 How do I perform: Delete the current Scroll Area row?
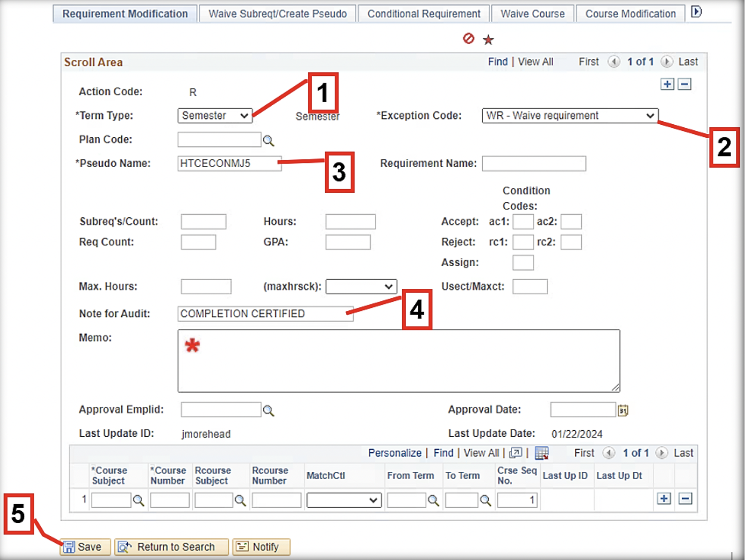685,84
